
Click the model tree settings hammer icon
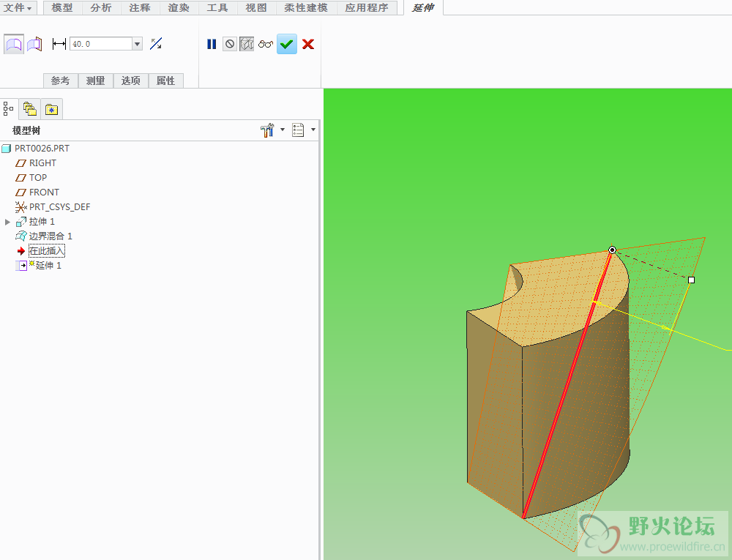[x=267, y=130]
